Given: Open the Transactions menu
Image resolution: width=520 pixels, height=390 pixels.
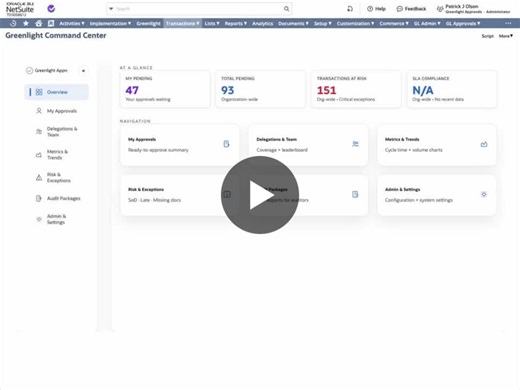Looking at the screenshot, I should click(182, 23).
